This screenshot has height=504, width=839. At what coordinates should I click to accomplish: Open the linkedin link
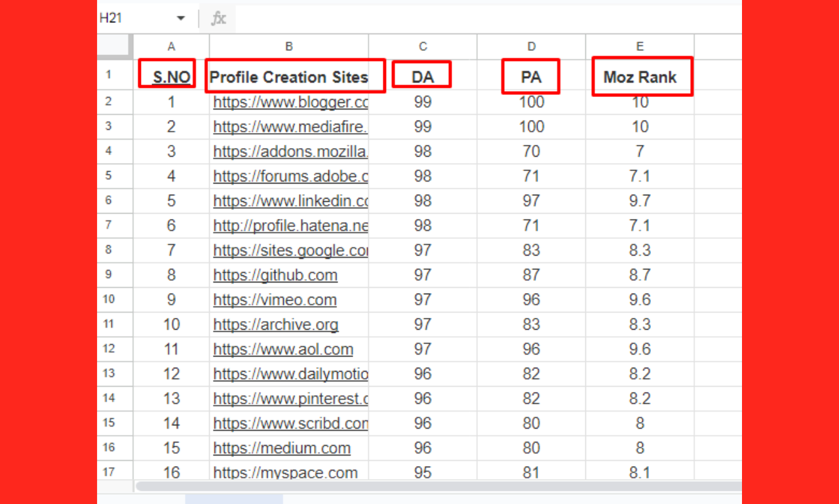tap(290, 201)
